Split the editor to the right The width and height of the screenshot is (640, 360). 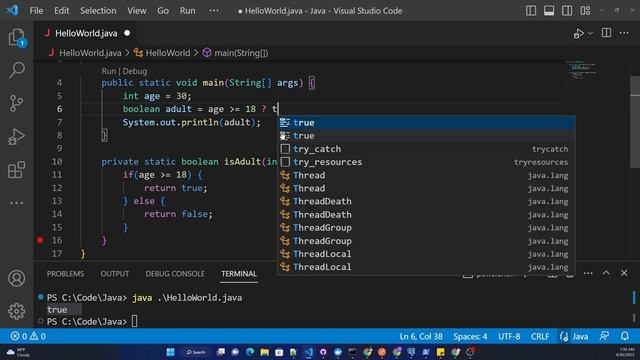pos(606,33)
